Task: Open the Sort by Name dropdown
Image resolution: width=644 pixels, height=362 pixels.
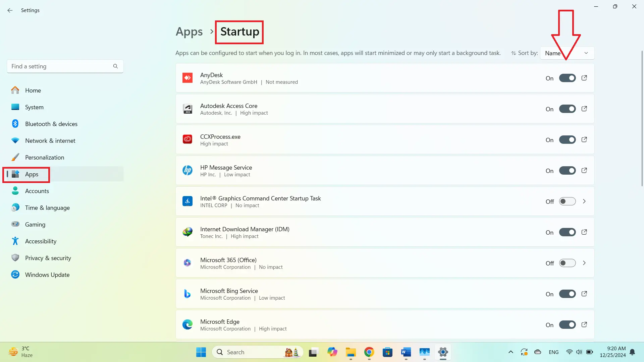Action: pos(567,53)
